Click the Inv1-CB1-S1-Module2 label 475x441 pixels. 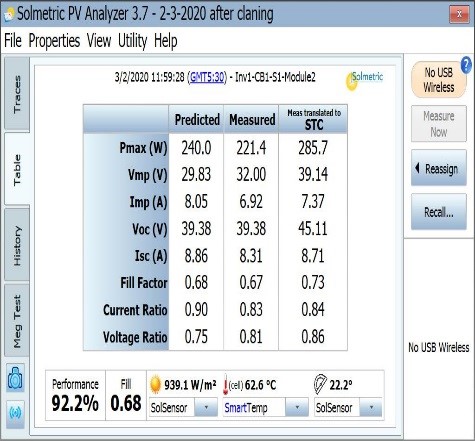275,77
